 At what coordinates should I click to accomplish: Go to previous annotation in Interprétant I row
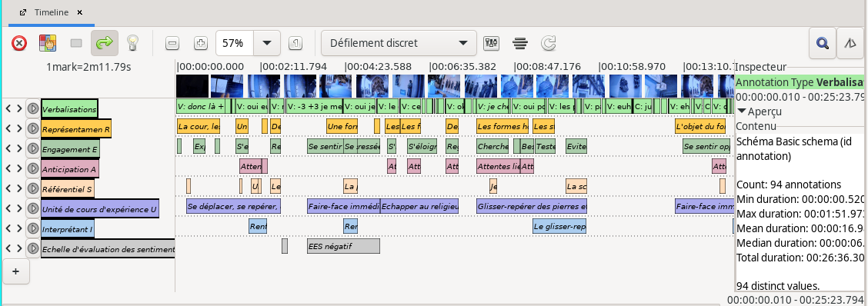[8, 228]
